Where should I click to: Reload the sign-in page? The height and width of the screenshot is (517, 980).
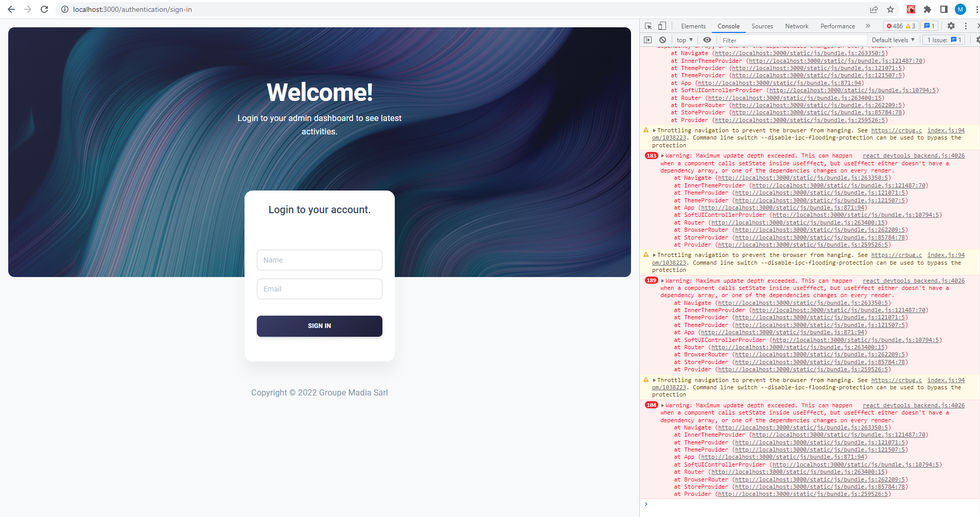click(44, 9)
